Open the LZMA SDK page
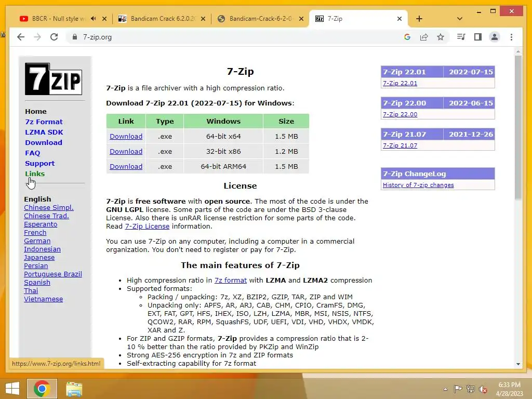532x399 pixels. [x=44, y=132]
